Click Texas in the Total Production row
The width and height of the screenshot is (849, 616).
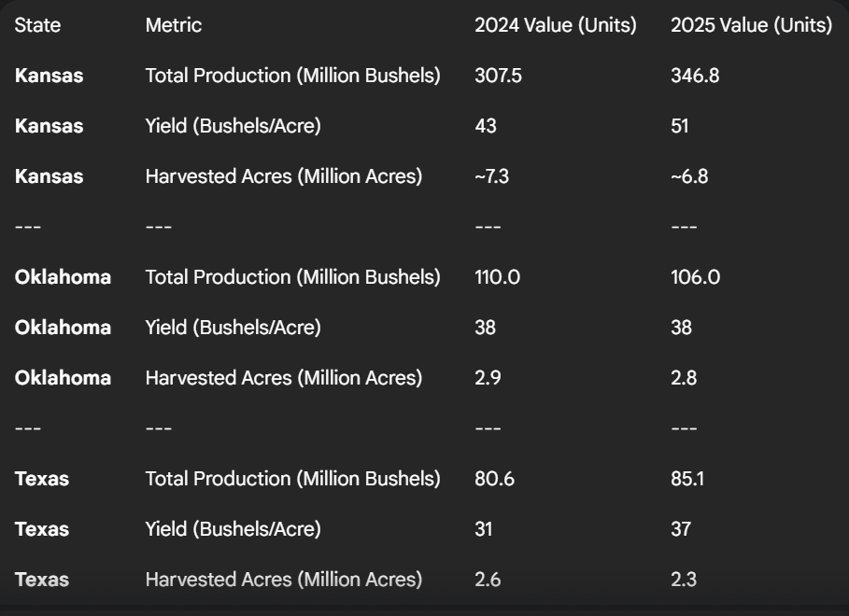(x=41, y=480)
